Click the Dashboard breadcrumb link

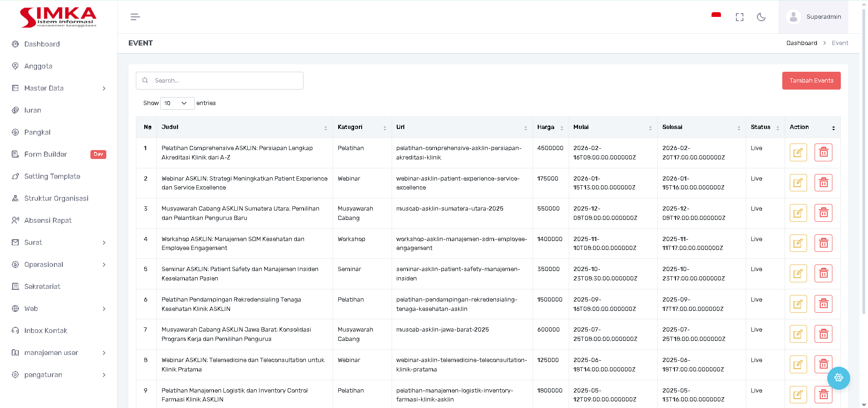(x=801, y=43)
